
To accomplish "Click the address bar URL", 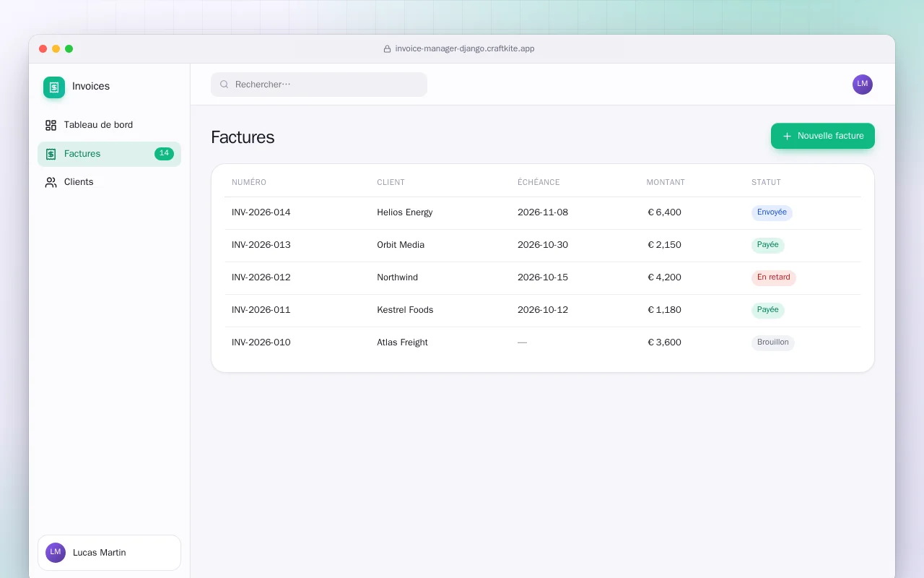I will point(465,49).
